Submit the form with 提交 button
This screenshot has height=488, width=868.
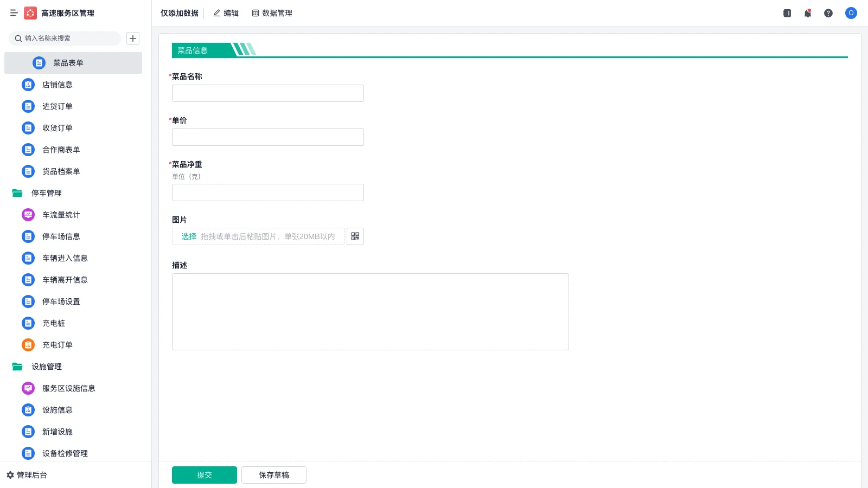[205, 475]
